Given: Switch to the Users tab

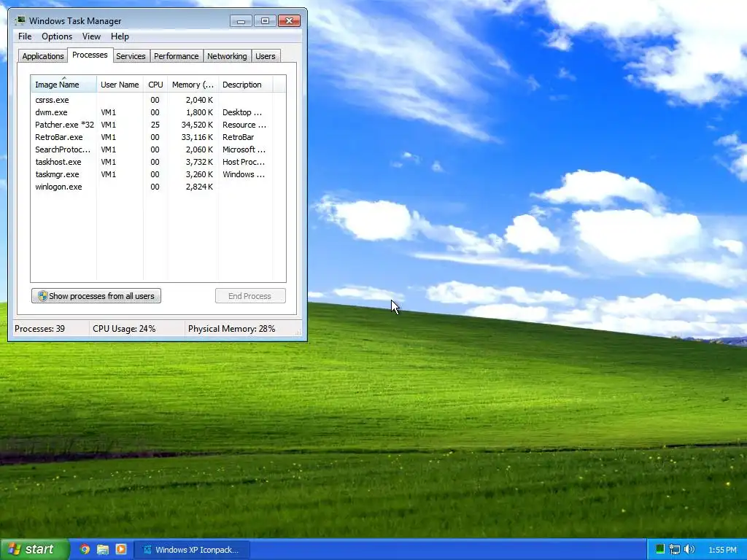Looking at the screenshot, I should 265,56.
